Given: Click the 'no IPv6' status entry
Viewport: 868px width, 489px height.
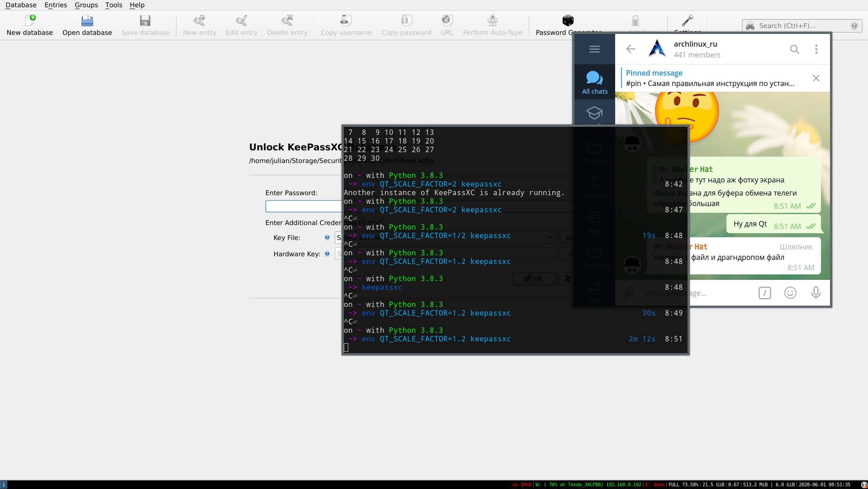Looking at the screenshot, I should click(x=522, y=484).
